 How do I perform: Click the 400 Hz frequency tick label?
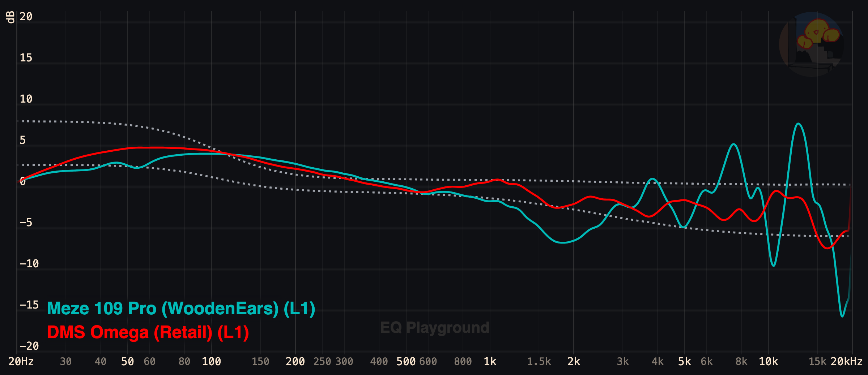click(379, 362)
